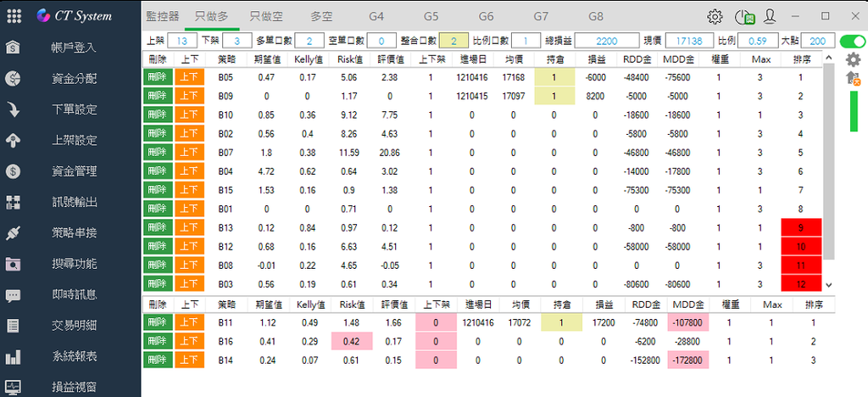Open the G6 tab

pyautogui.click(x=486, y=16)
